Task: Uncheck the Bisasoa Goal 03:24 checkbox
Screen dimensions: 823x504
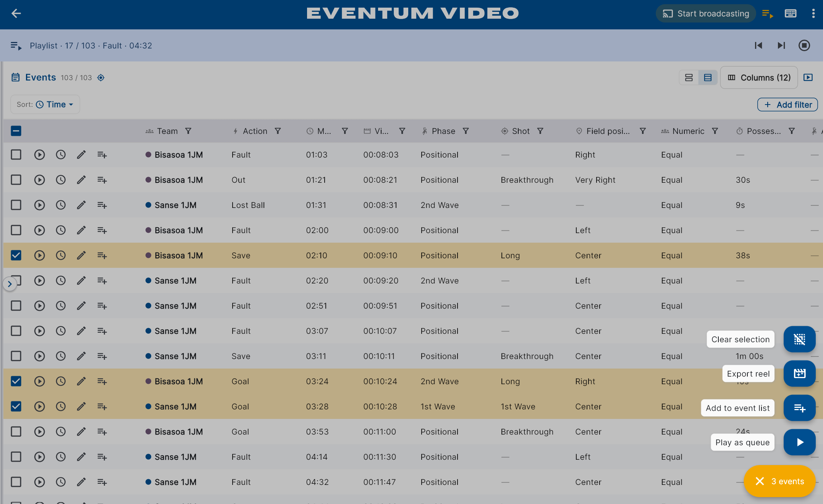Action: coord(16,382)
